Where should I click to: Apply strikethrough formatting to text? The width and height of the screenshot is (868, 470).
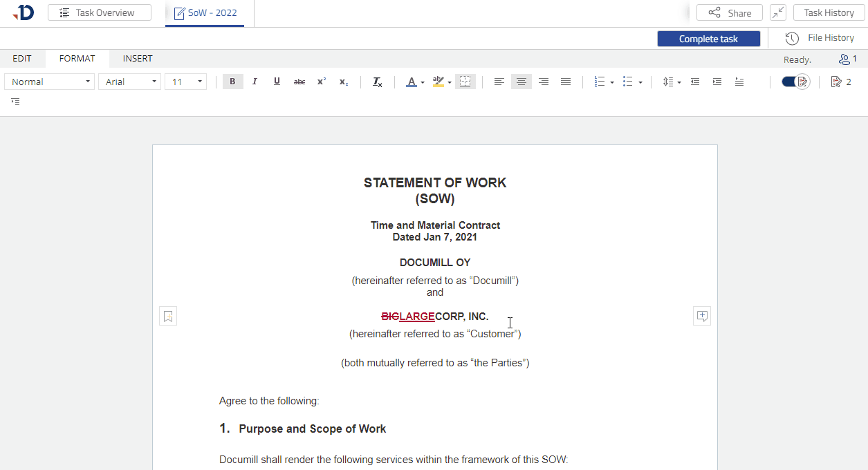(299, 82)
